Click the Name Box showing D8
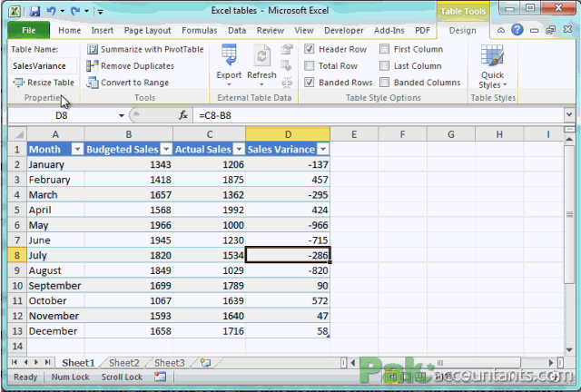This screenshot has width=581, height=392. point(62,115)
